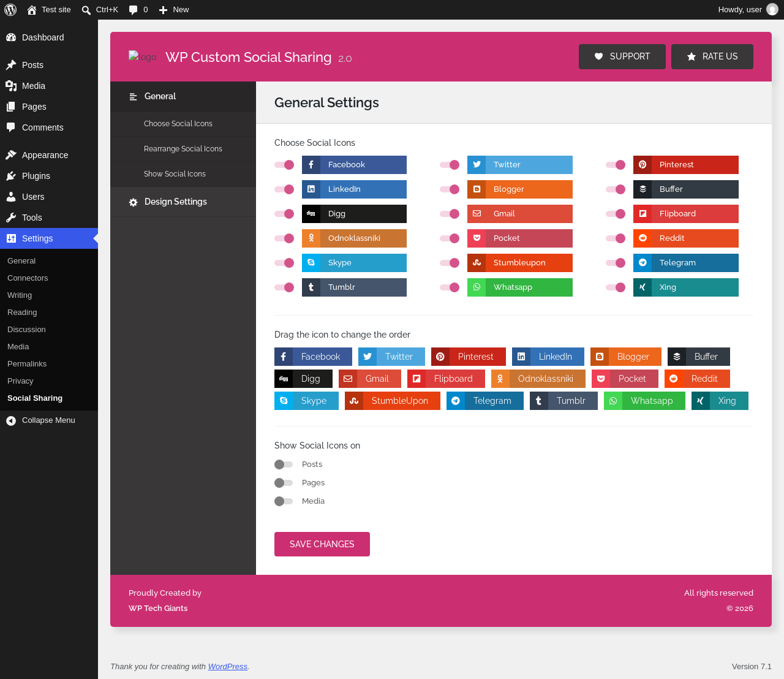This screenshot has height=679, width=784.
Task: Click the Pocket icon in Choose Social Icons grid
Action: tap(477, 238)
